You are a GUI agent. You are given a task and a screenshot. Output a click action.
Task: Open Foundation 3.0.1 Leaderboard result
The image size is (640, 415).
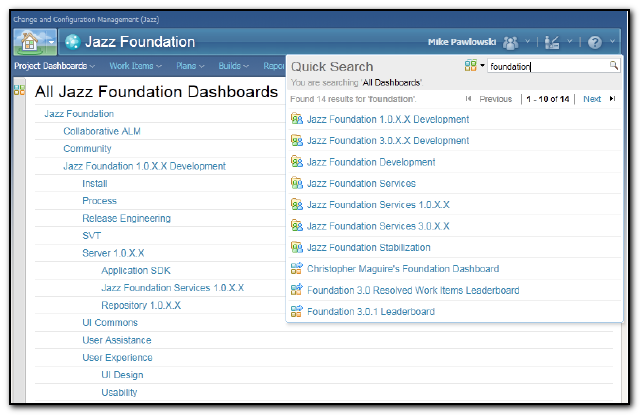(x=371, y=312)
